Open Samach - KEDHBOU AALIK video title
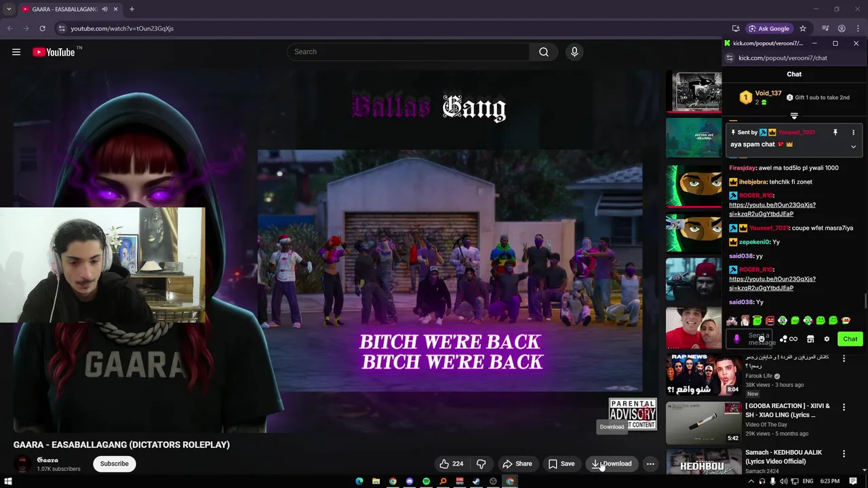Screen dimensions: 868x488 coord(783,457)
